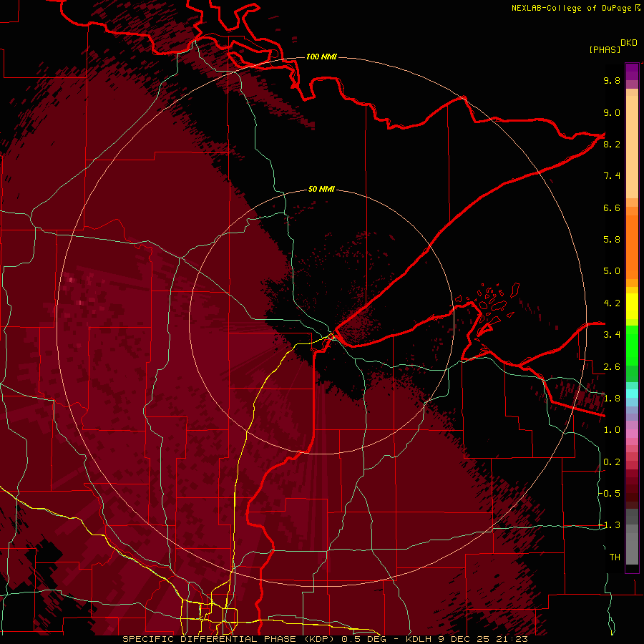
Task: Click the 9.0 legend value
Action: pyautogui.click(x=612, y=112)
